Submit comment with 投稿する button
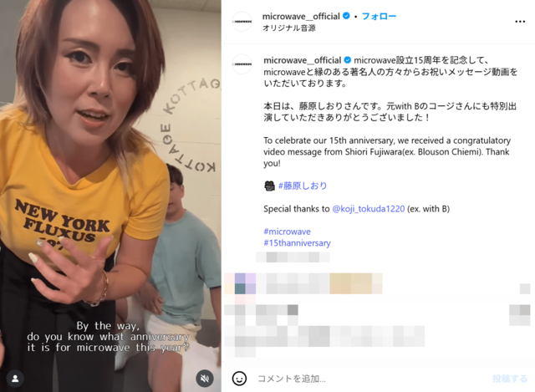The width and height of the screenshot is (535, 392). [x=510, y=379]
